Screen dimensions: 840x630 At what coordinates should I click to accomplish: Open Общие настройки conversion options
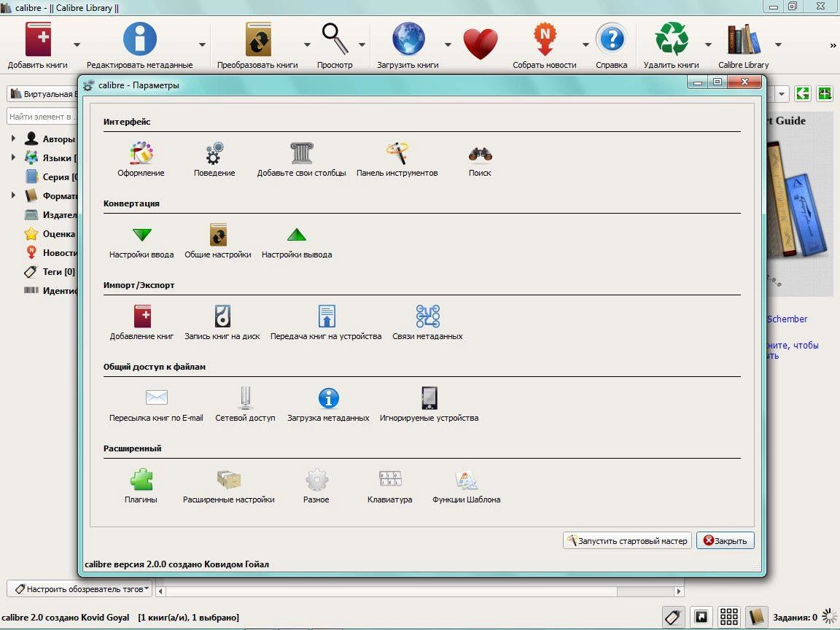point(218,241)
